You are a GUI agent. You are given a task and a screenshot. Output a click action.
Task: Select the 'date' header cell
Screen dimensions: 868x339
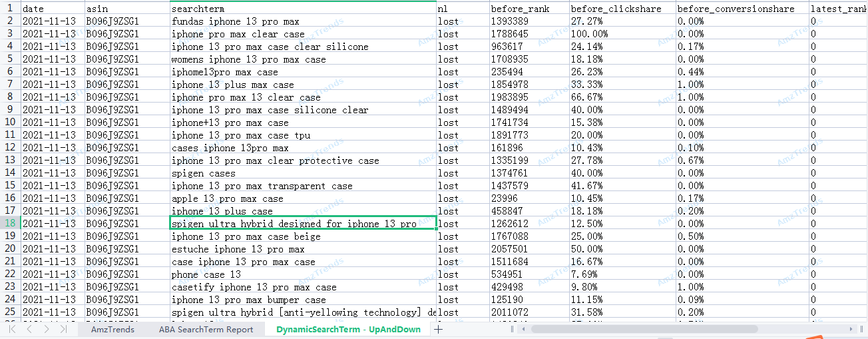pos(53,9)
